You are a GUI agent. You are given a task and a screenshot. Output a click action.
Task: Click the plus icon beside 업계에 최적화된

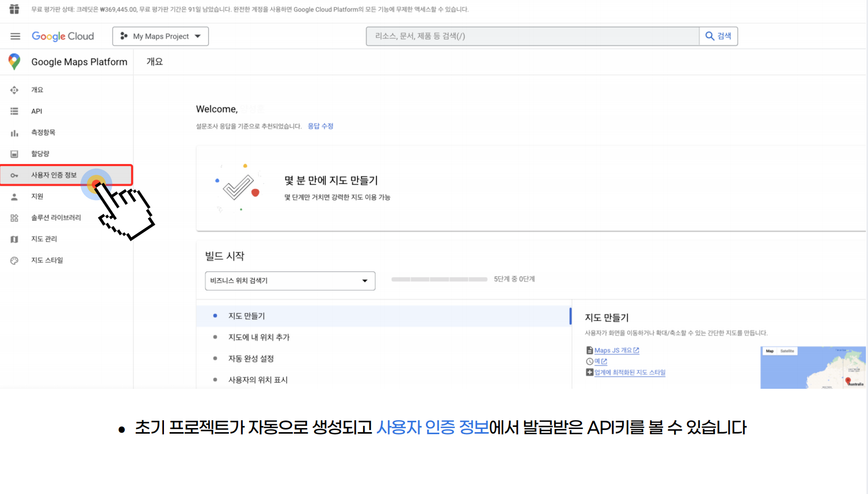click(x=589, y=372)
